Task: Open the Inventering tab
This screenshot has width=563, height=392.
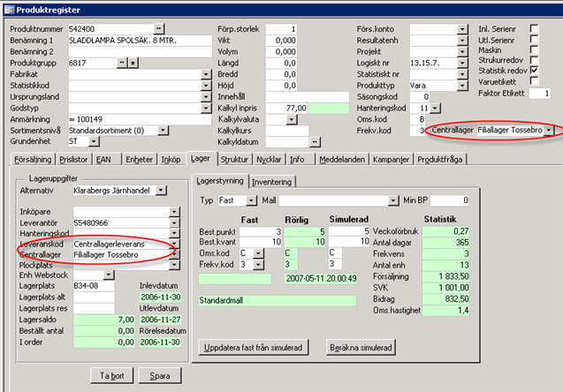Action: coord(272,182)
